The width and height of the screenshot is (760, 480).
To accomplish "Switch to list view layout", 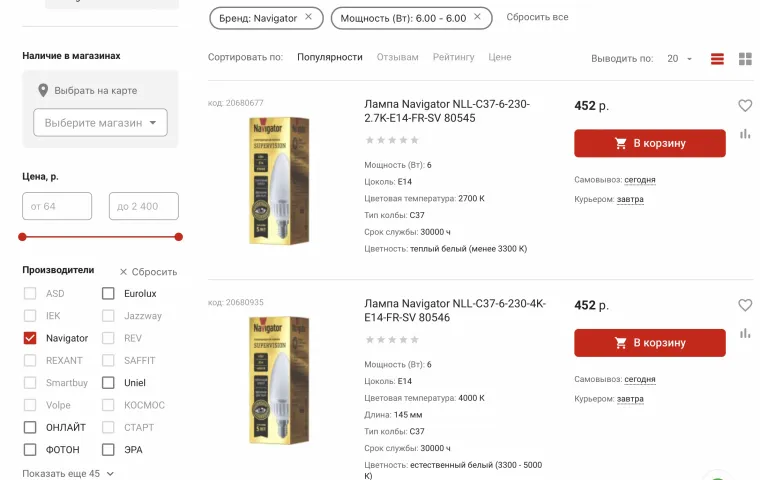I will (x=717, y=59).
